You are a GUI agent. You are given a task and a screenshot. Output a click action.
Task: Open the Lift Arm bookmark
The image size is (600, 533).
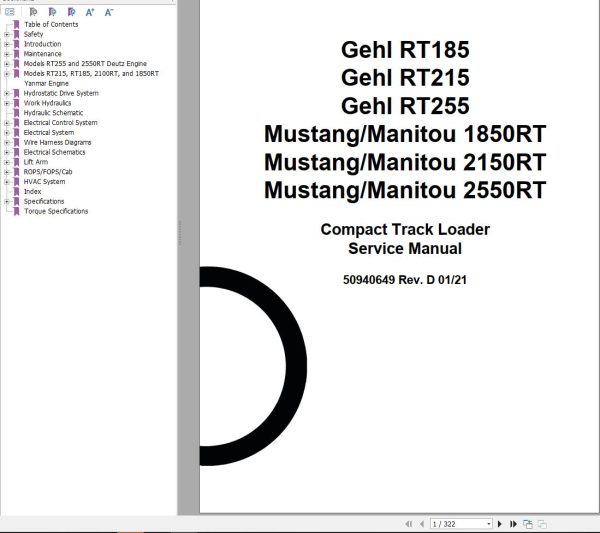pos(36,162)
